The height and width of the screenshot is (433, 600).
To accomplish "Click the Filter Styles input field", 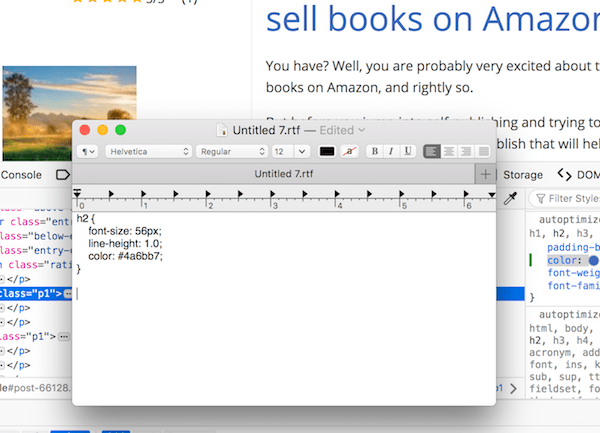I will tap(572, 199).
